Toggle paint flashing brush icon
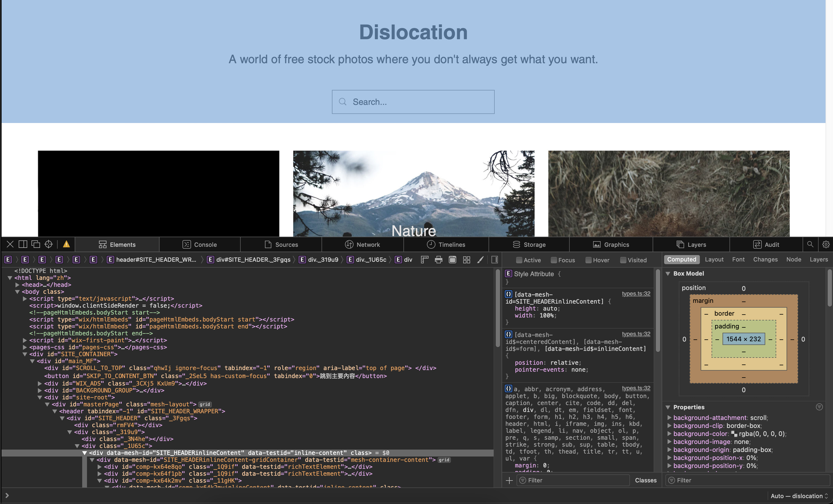The height and width of the screenshot is (504, 833). (480, 260)
